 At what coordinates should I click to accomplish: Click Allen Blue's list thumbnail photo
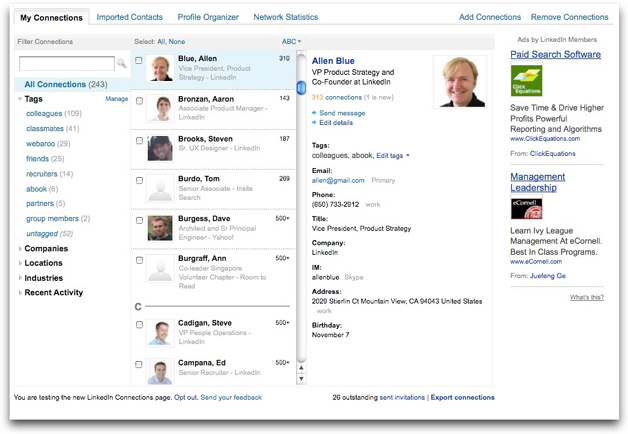(160, 68)
